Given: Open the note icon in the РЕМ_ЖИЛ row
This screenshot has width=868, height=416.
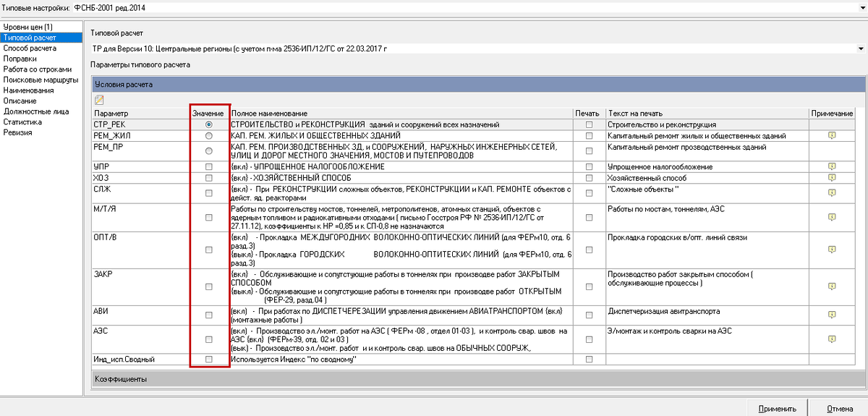Looking at the screenshot, I should point(832,136).
